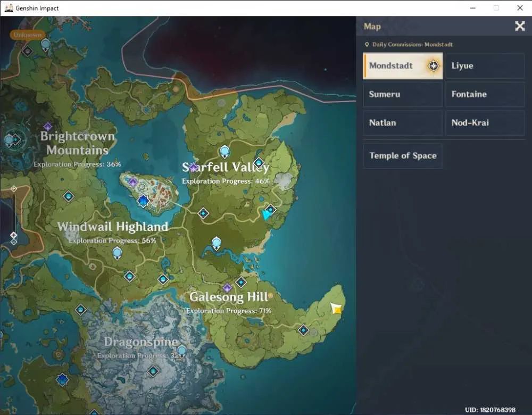This screenshot has width=532, height=415.
Task: Click the waypoint on the coast west of Dragonspine
Action: point(81,310)
